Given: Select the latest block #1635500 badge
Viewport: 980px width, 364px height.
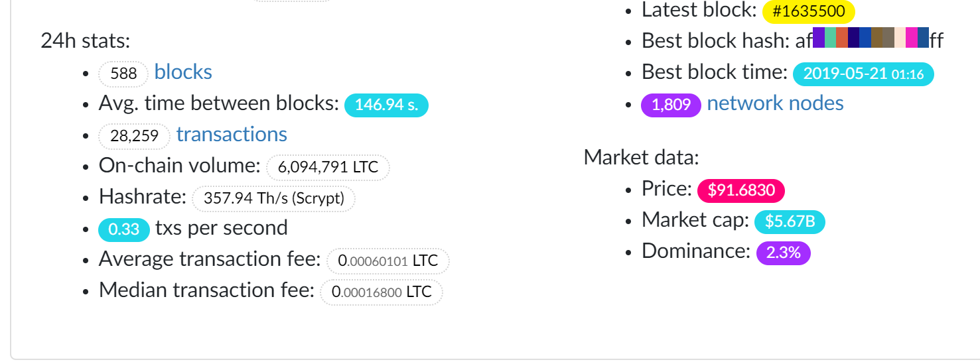Looking at the screenshot, I should click(x=809, y=12).
